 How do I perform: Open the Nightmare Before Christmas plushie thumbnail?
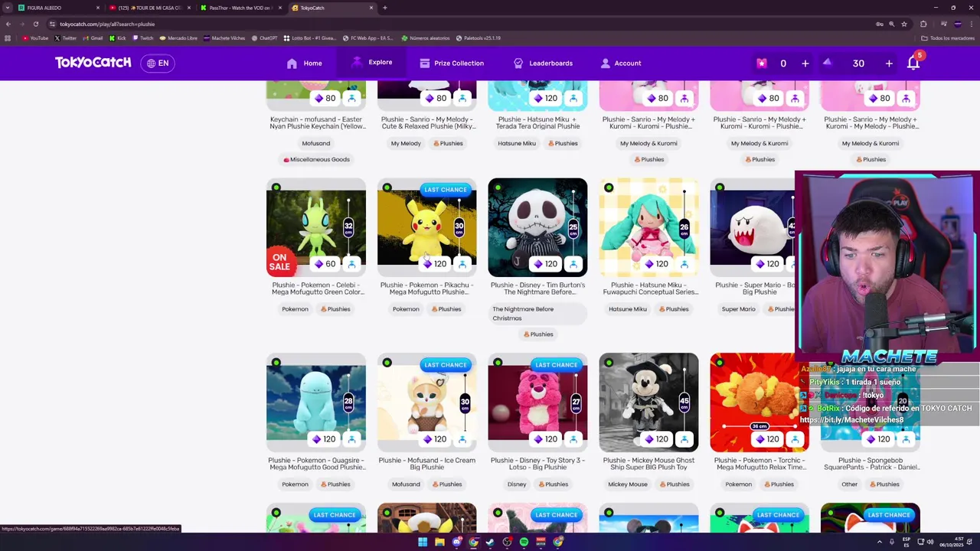537,227
